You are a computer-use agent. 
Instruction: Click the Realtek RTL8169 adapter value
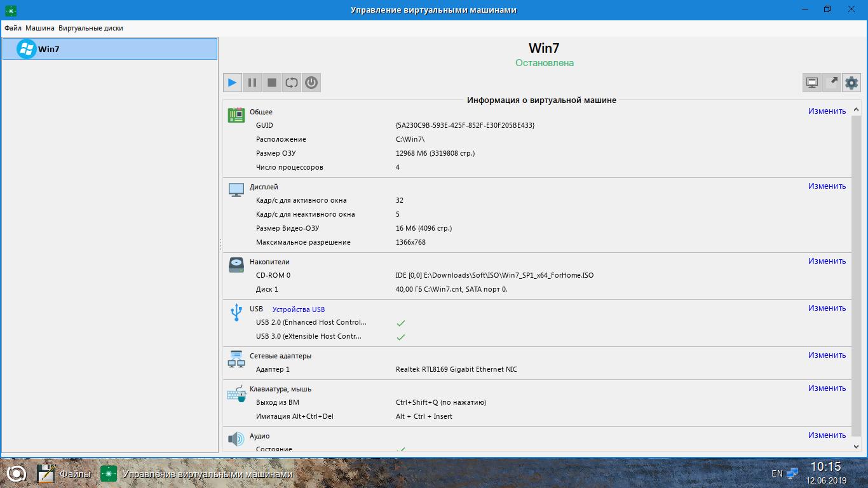[x=456, y=370]
